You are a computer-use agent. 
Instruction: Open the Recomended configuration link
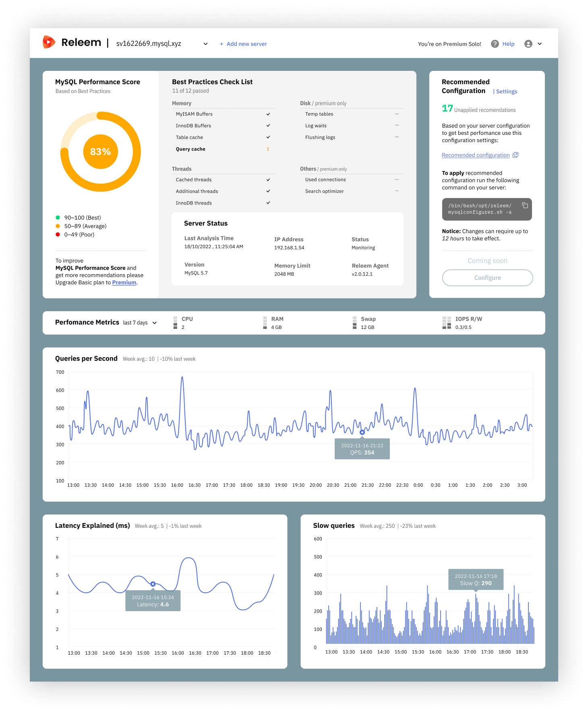click(476, 155)
